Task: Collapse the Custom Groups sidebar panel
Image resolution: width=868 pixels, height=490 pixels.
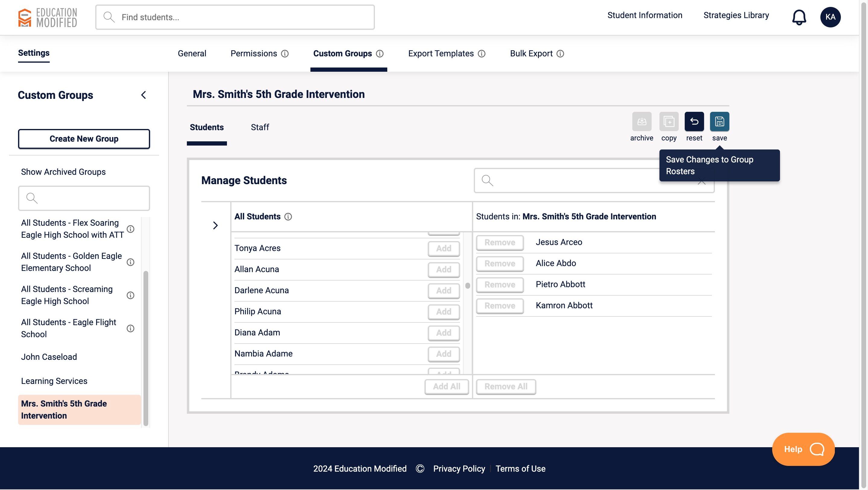Action: tap(143, 95)
